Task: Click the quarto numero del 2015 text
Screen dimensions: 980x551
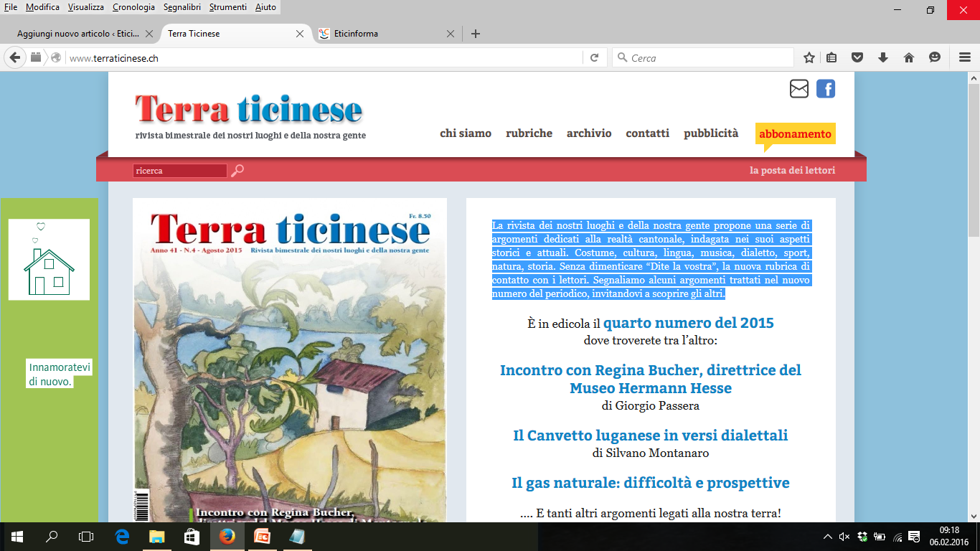Action: click(689, 323)
